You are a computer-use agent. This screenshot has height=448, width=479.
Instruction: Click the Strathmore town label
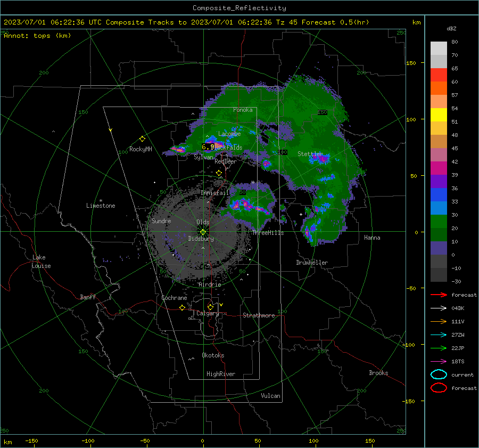click(x=259, y=315)
